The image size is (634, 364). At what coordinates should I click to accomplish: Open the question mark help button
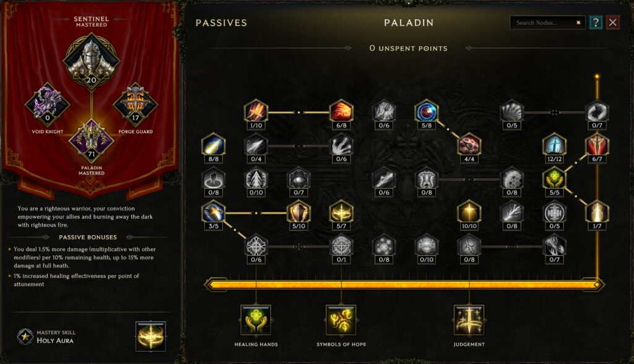[596, 23]
